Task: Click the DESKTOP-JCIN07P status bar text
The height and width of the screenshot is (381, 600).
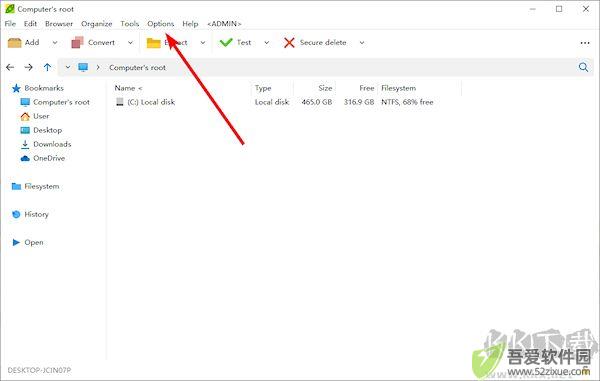Action: tap(39, 370)
